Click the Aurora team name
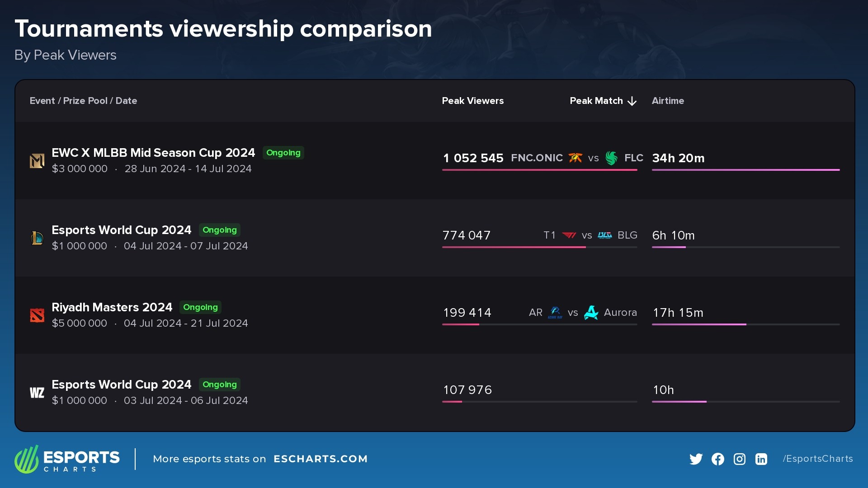 (620, 312)
